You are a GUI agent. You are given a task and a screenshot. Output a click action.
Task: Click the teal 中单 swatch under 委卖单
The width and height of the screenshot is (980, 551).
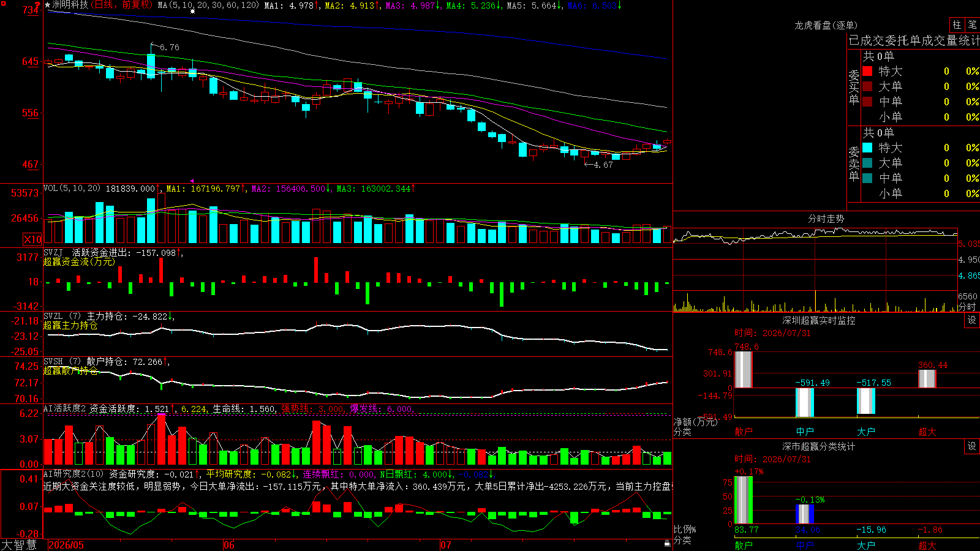coord(867,178)
